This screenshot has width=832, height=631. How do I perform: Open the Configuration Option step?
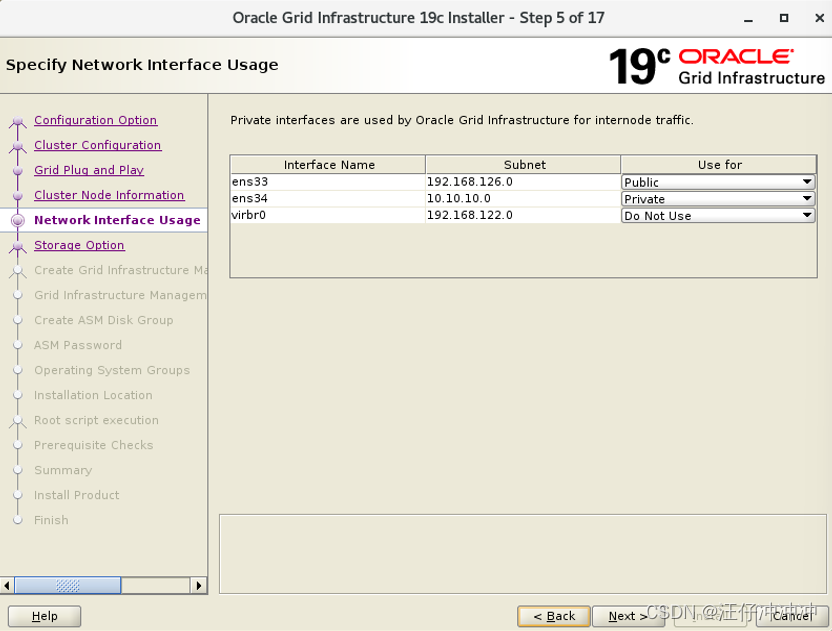(x=95, y=120)
